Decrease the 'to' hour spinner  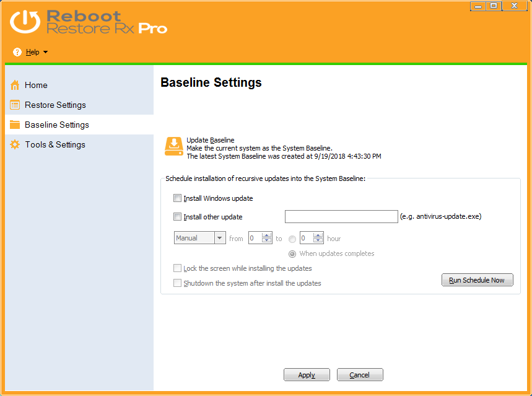318,241
